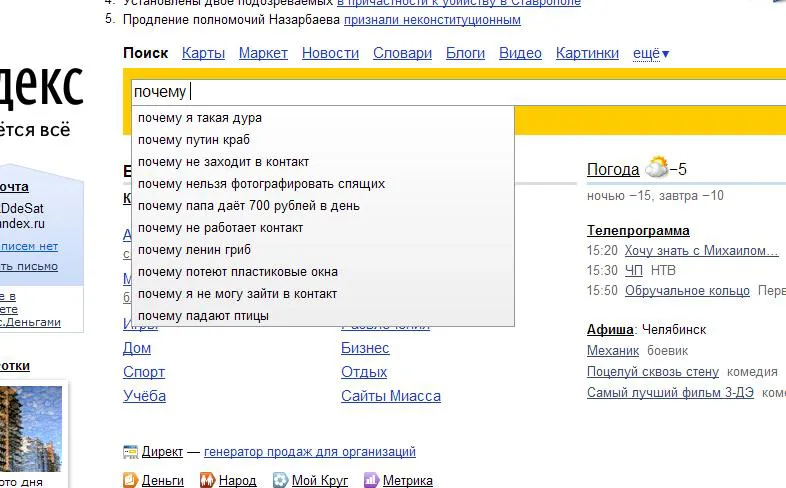The height and width of the screenshot is (488, 786).
Task: Open the Карты tab
Action: point(203,53)
